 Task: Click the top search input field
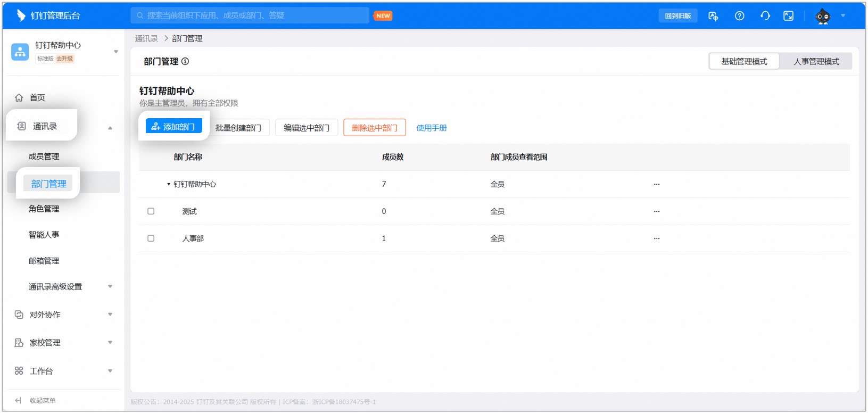point(250,15)
